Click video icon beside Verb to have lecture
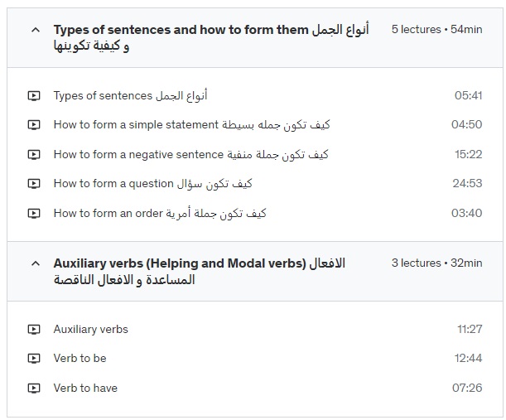 34,388
